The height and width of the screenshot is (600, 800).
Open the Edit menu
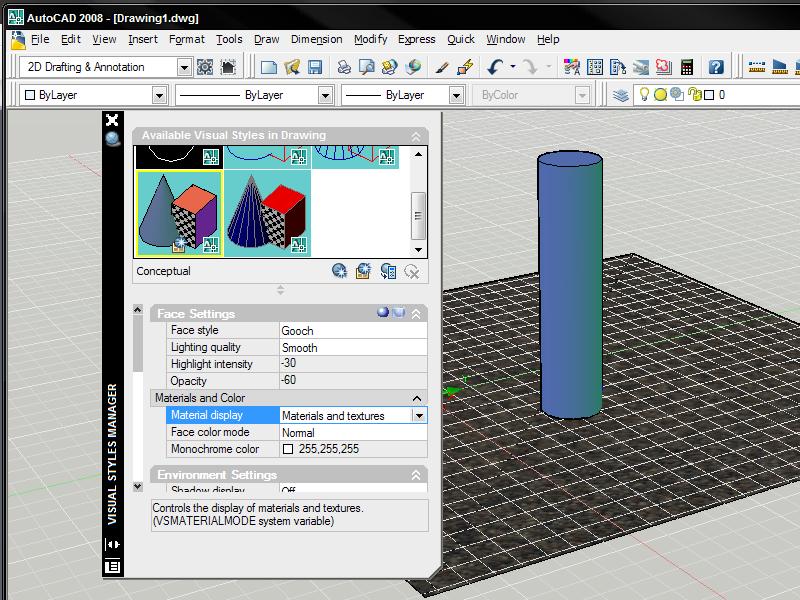(x=71, y=39)
